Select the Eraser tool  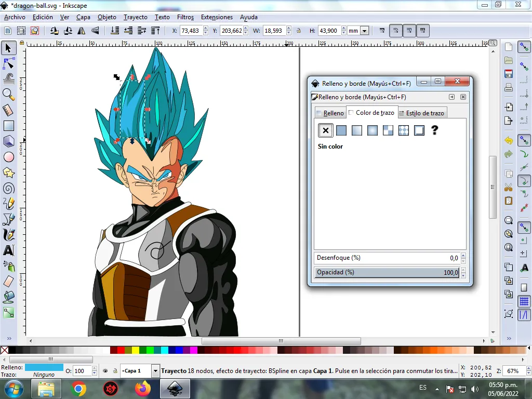coord(8,282)
